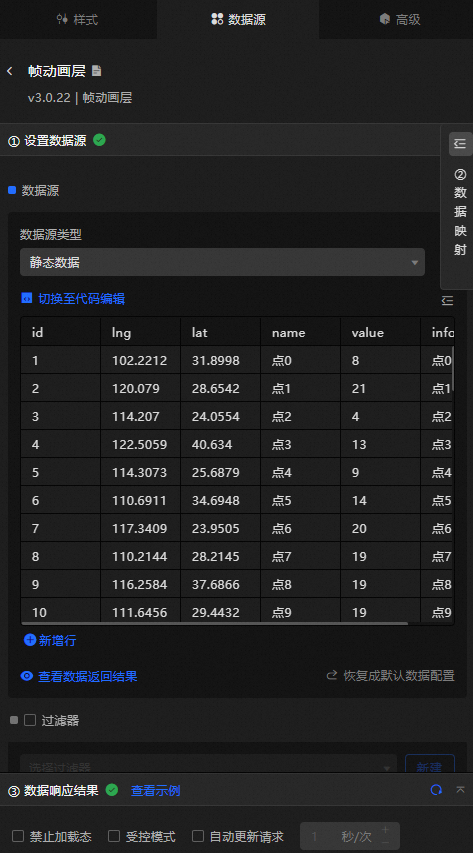473x853 pixels.
Task: Check the 自动更新请求 checkbox
Action: pos(198,836)
